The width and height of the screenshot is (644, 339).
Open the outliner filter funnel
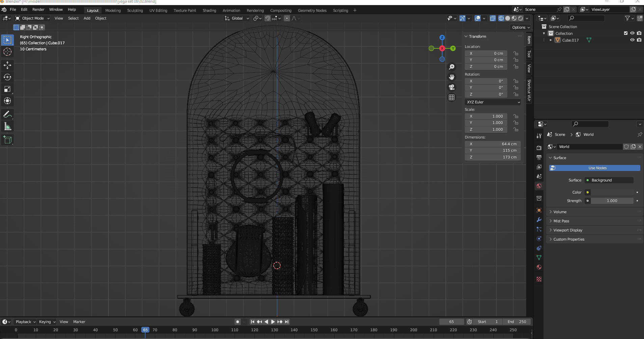tap(629, 18)
